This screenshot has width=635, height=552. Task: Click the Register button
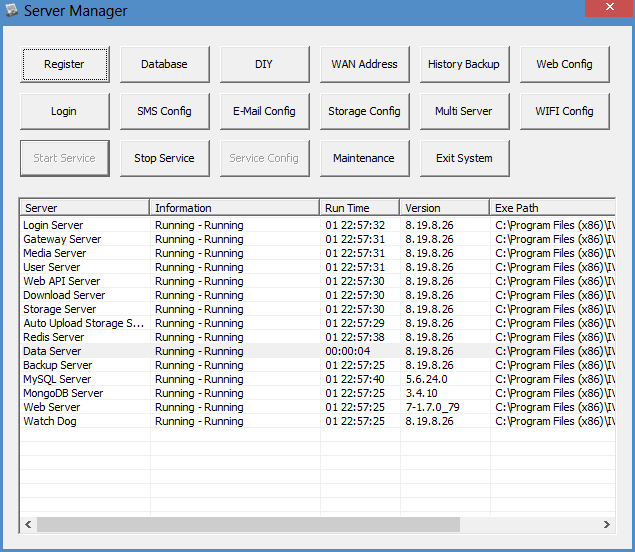coord(64,64)
